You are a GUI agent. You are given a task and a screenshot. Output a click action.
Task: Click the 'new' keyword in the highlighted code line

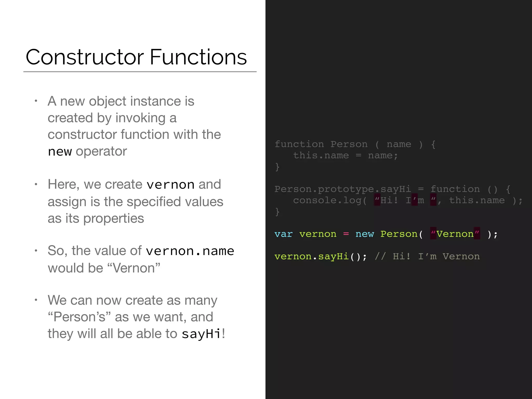click(x=365, y=234)
